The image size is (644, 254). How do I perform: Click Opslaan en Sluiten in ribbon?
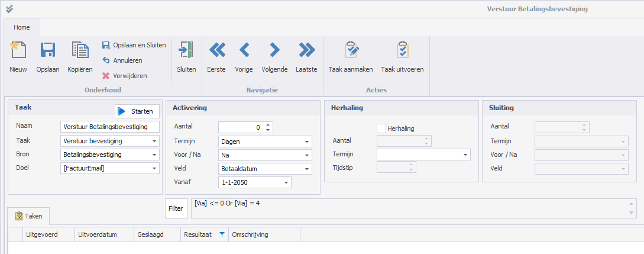tap(134, 45)
